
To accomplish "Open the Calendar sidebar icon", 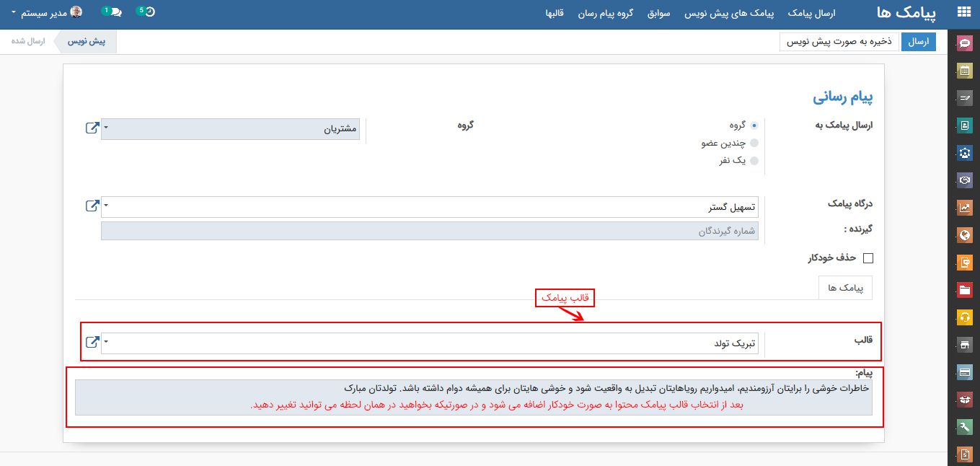I will tap(965, 71).
